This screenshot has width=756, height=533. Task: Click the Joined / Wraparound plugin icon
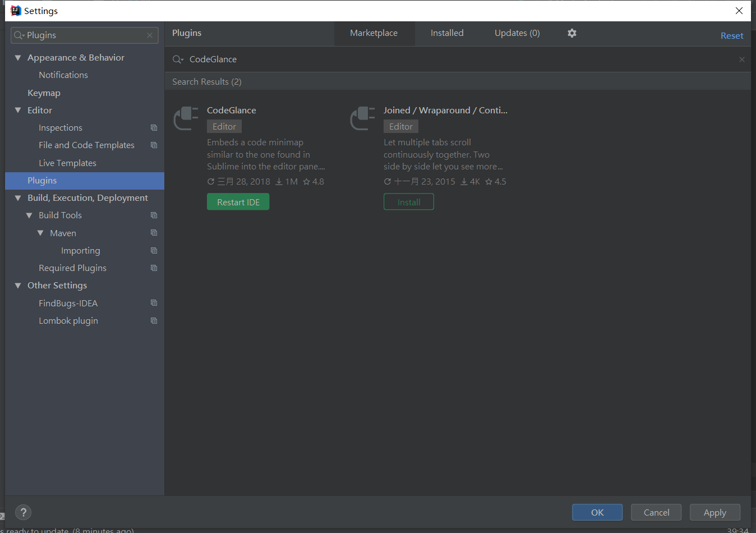tap(362, 118)
